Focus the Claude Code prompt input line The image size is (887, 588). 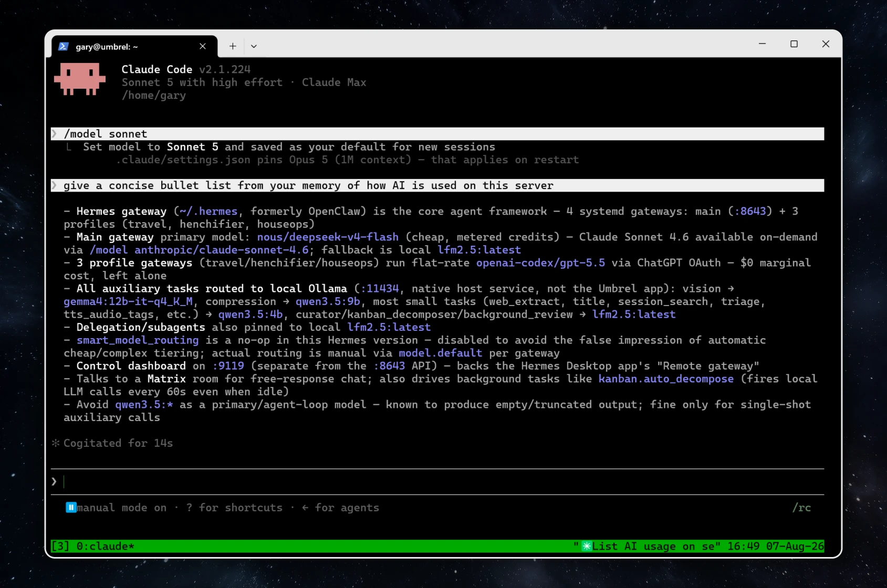437,481
